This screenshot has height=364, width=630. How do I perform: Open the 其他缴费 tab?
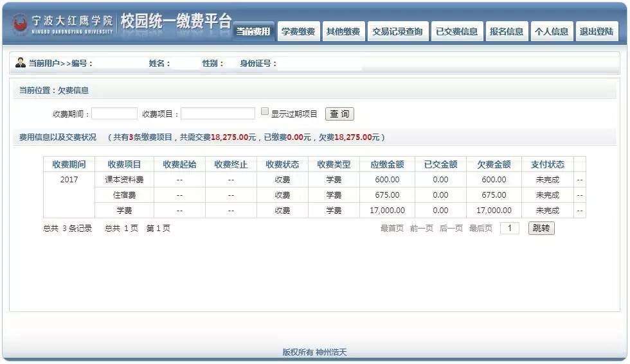[343, 31]
